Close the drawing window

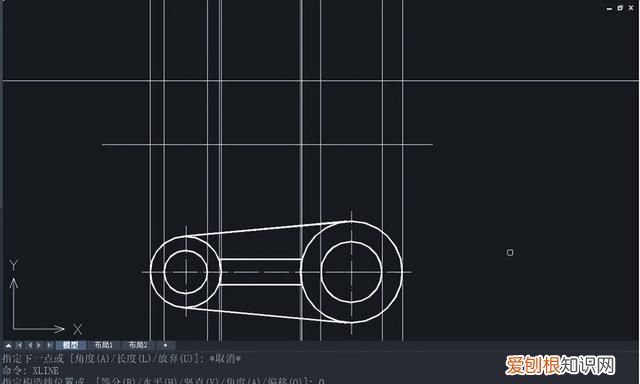(631, 8)
